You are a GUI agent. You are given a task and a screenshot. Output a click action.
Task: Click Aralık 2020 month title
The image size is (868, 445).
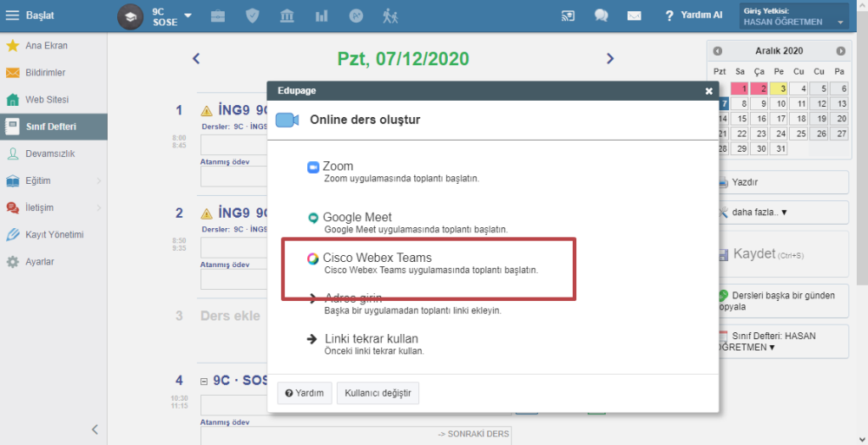click(x=779, y=51)
